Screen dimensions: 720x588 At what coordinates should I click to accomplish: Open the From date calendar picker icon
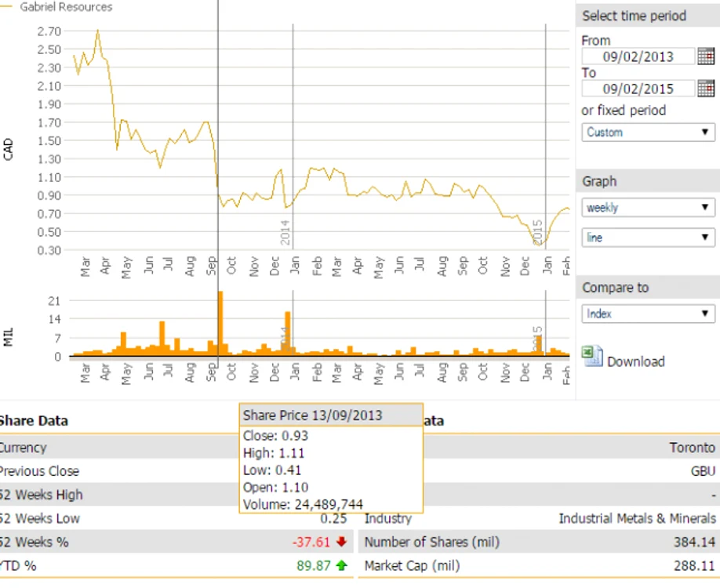pyautogui.click(x=706, y=56)
